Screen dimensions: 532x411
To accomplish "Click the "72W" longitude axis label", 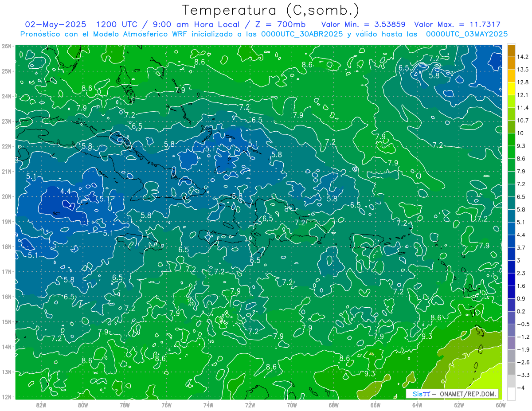I will pyautogui.click(x=250, y=405).
